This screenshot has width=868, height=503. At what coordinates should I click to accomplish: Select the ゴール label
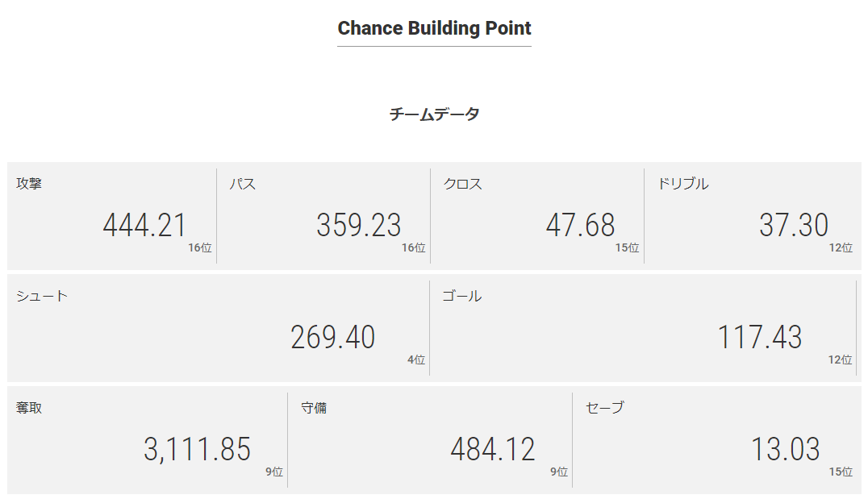pos(462,296)
